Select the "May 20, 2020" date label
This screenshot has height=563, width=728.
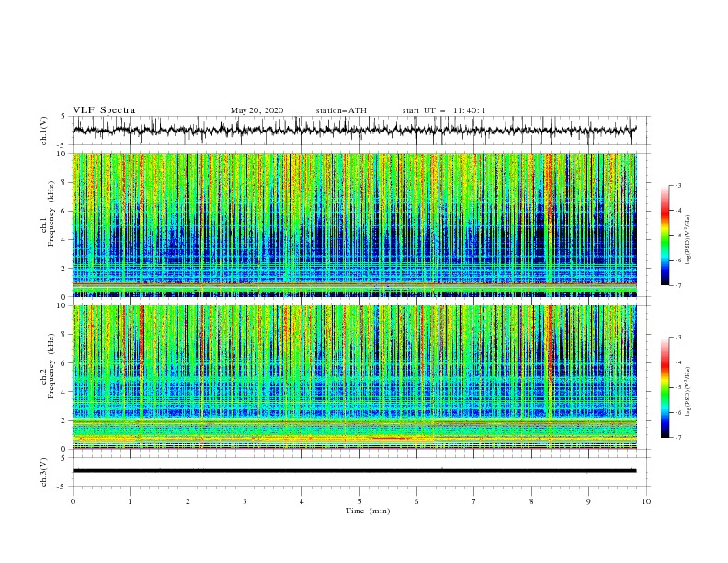point(256,110)
